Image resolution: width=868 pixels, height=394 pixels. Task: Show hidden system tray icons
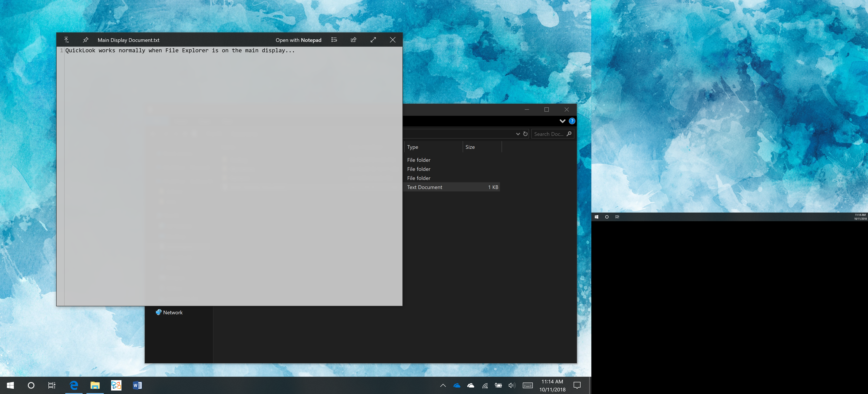pyautogui.click(x=443, y=385)
